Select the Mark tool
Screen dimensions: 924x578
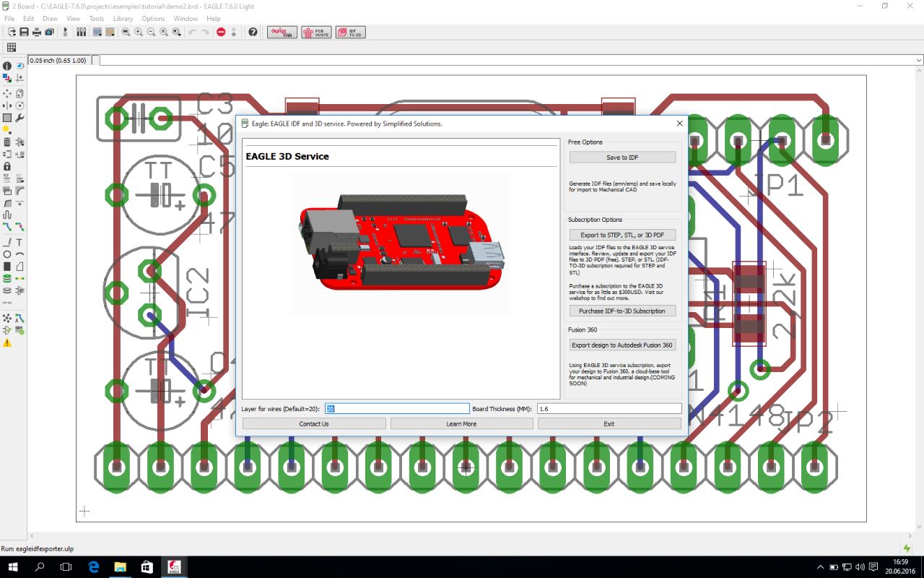19,77
